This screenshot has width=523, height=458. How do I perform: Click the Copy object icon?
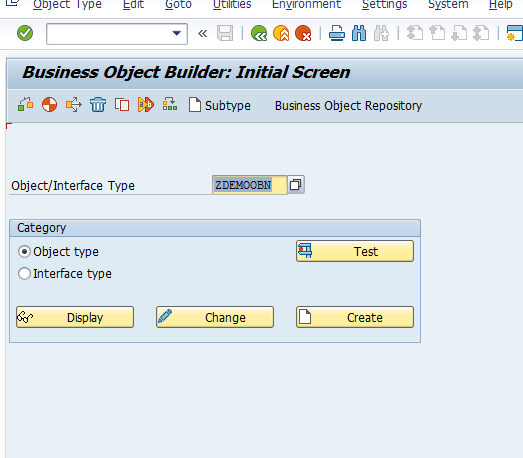(122, 104)
